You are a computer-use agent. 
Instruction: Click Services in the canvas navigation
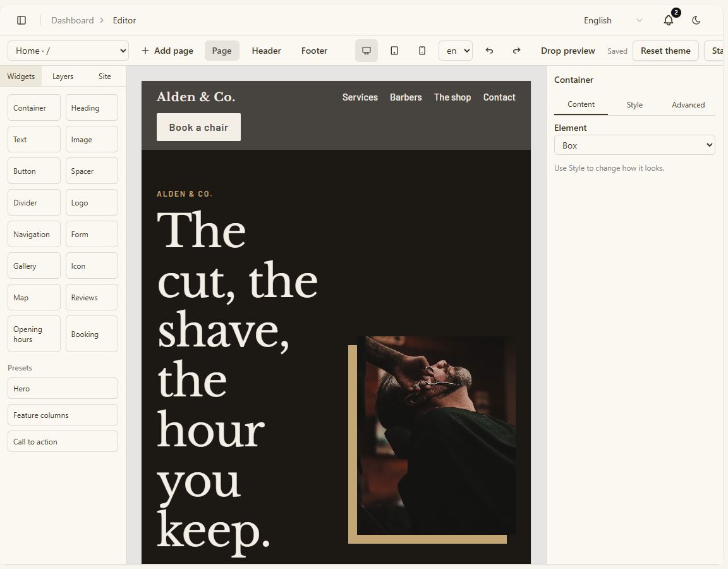tap(360, 97)
